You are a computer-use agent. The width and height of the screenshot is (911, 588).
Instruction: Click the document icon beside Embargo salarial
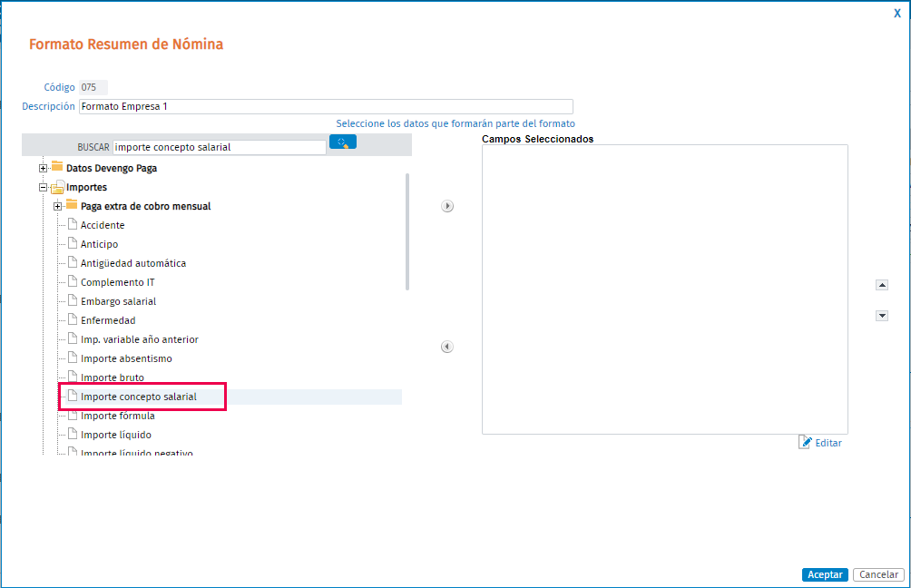coord(73,300)
